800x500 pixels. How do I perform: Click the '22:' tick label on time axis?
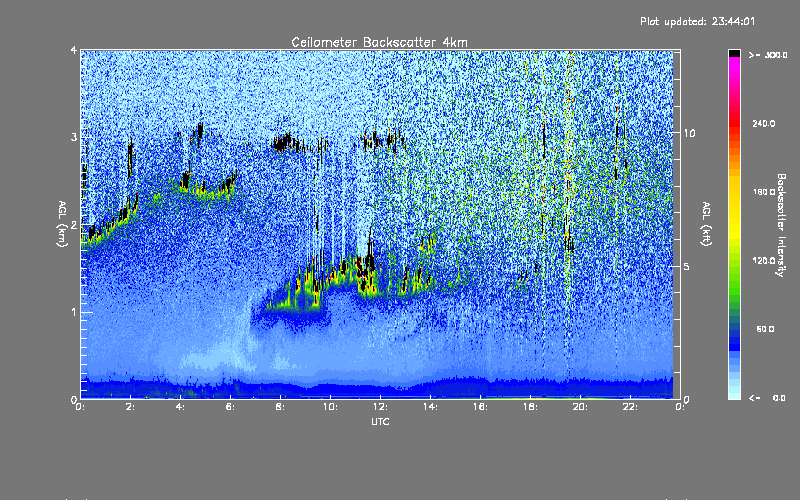coord(630,407)
